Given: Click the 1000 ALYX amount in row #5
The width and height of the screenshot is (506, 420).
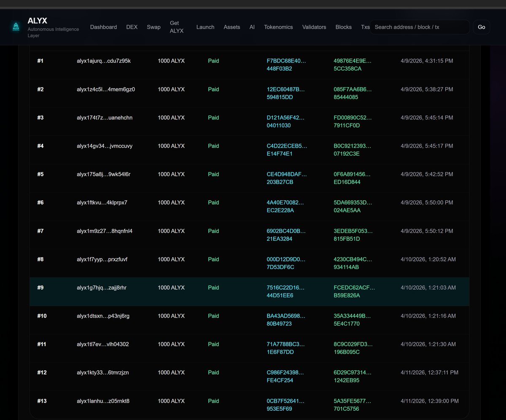Looking at the screenshot, I should pos(171,174).
